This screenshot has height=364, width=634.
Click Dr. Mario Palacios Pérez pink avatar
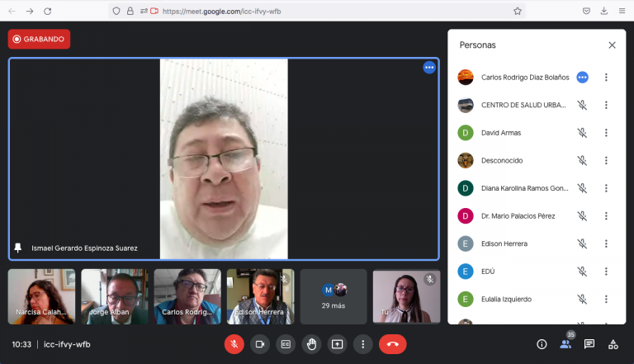click(x=466, y=216)
